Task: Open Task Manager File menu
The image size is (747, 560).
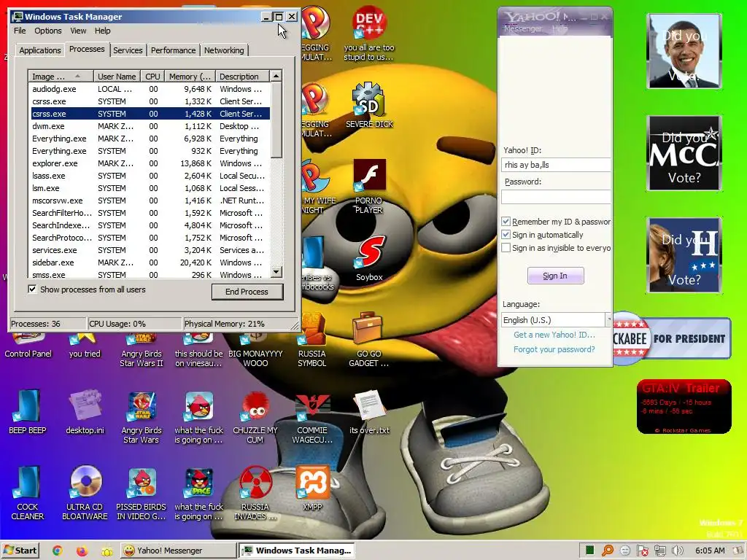Action: pos(20,31)
